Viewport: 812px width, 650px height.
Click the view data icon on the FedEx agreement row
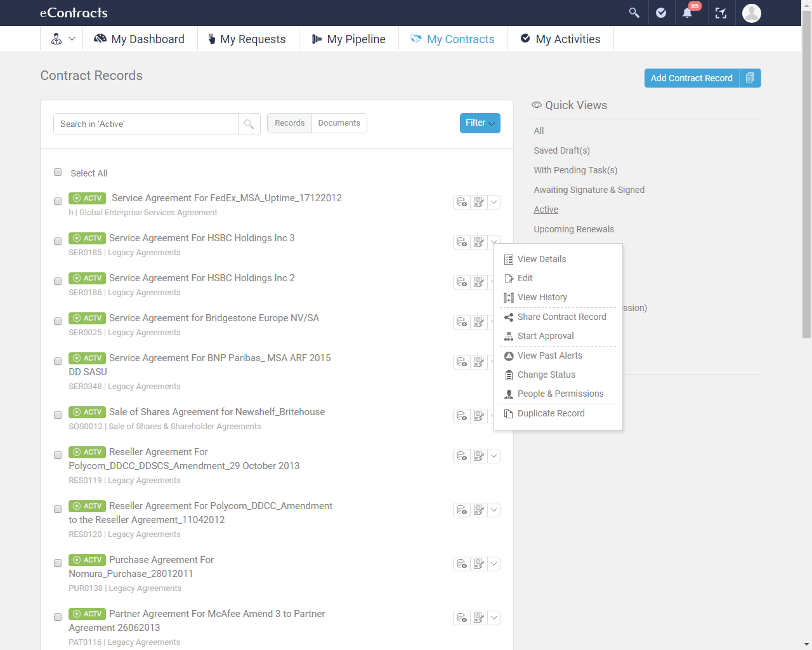(461, 202)
